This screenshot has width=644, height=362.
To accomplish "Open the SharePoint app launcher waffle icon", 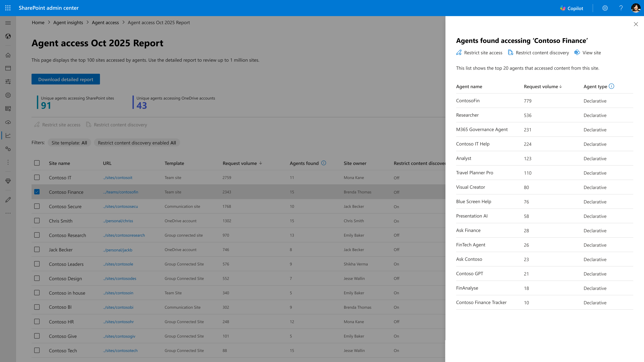I will click(x=8, y=8).
